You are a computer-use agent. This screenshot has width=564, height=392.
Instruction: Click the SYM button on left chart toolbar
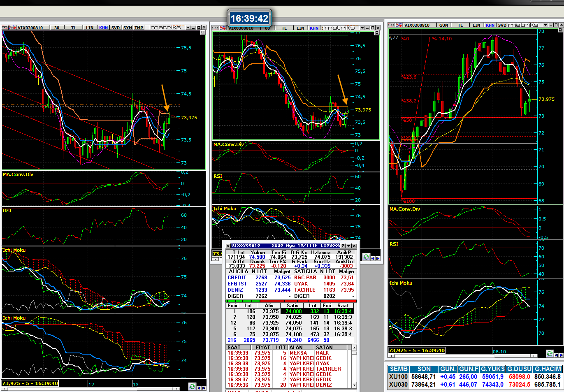[x=128, y=28]
